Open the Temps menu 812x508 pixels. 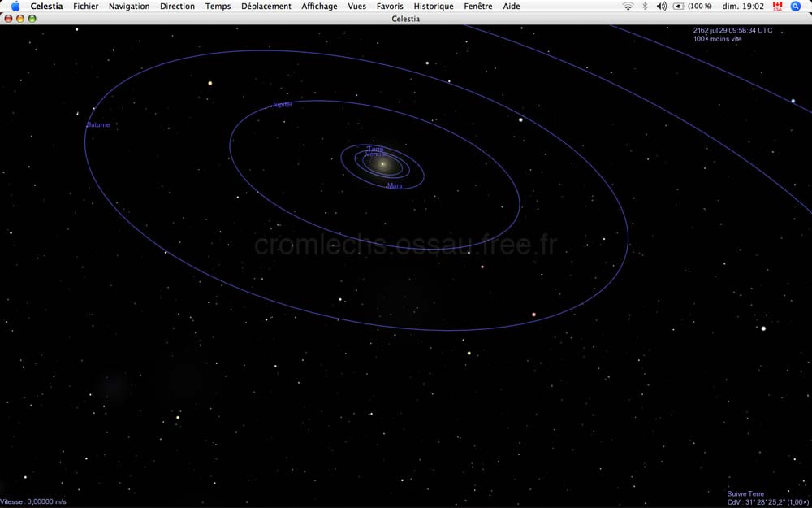pos(218,7)
